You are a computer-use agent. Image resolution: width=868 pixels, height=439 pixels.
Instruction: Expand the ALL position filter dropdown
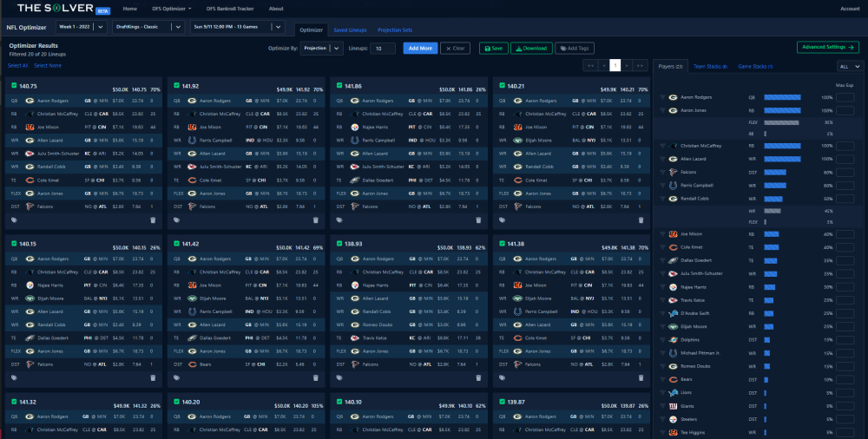(846, 66)
